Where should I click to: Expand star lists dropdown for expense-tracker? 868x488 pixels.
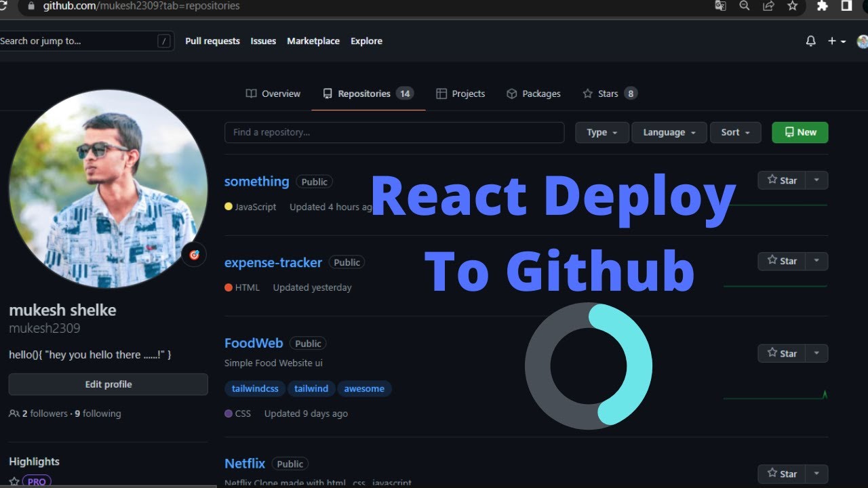[816, 261]
